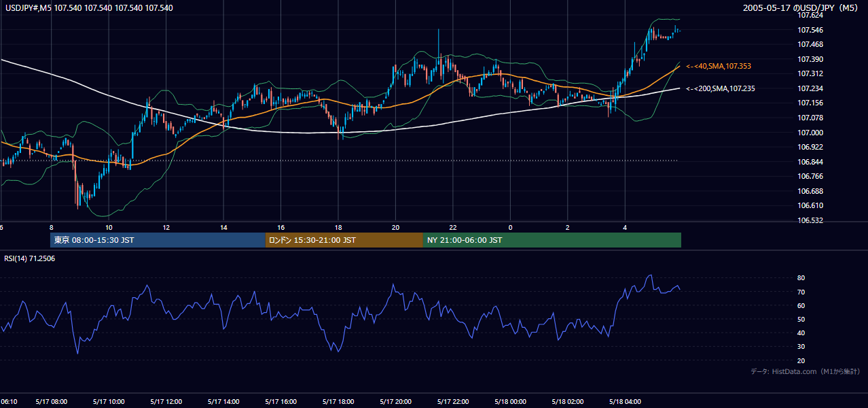The image size is (868, 408).
Task: Click the 5/17 14:00 time axis label
Action: [223, 402]
